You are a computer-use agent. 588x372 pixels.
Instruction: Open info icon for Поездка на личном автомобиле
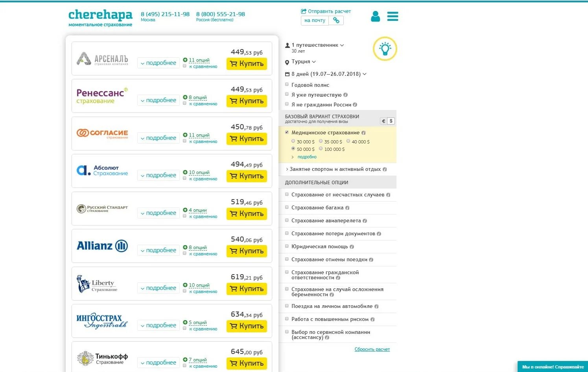(x=376, y=306)
